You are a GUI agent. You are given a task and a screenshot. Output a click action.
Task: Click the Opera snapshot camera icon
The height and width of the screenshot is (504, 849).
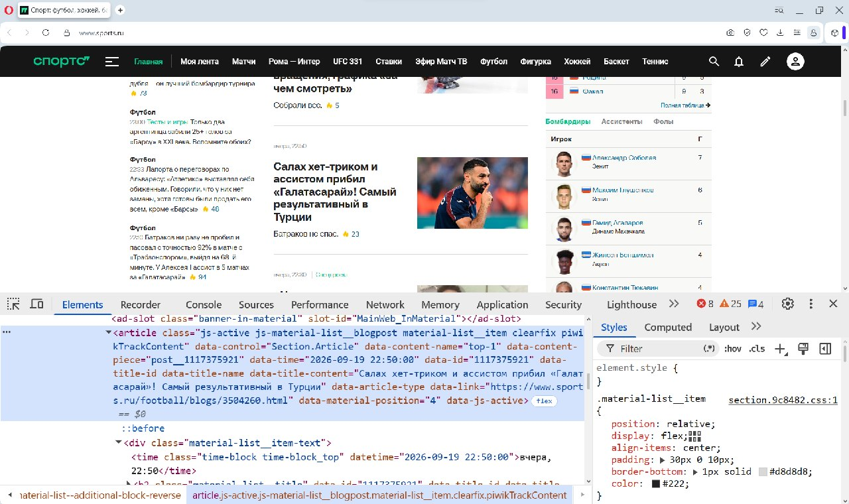[x=730, y=32]
